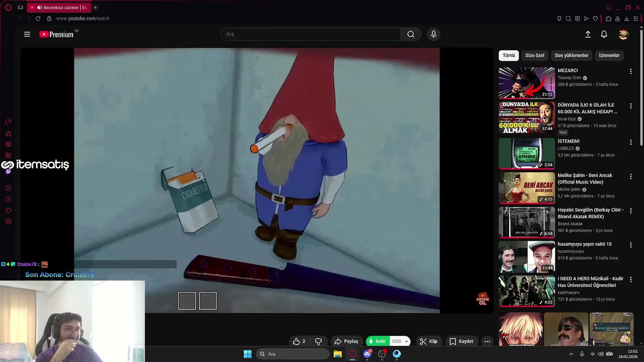Open browser extensions puzzle icon
The width and height of the screenshot is (644, 362).
[608, 19]
